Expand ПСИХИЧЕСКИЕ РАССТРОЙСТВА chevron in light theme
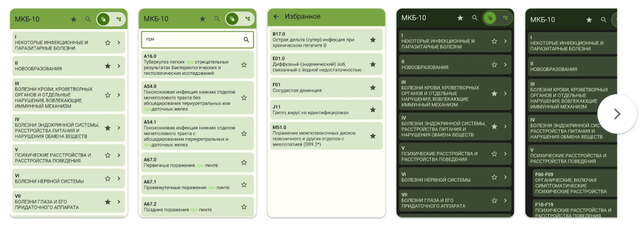The width and height of the screenshot is (644, 230). pyautogui.click(x=118, y=155)
